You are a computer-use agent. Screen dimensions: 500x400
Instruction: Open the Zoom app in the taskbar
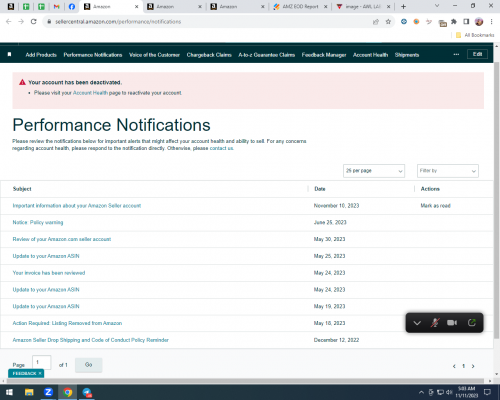48,392
